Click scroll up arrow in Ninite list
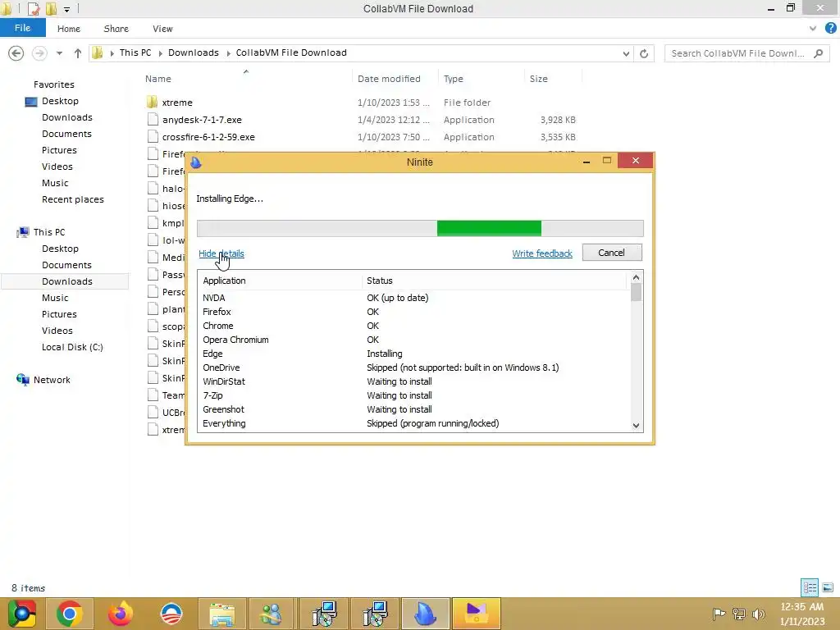Screen dimensions: 840x630 click(x=636, y=277)
